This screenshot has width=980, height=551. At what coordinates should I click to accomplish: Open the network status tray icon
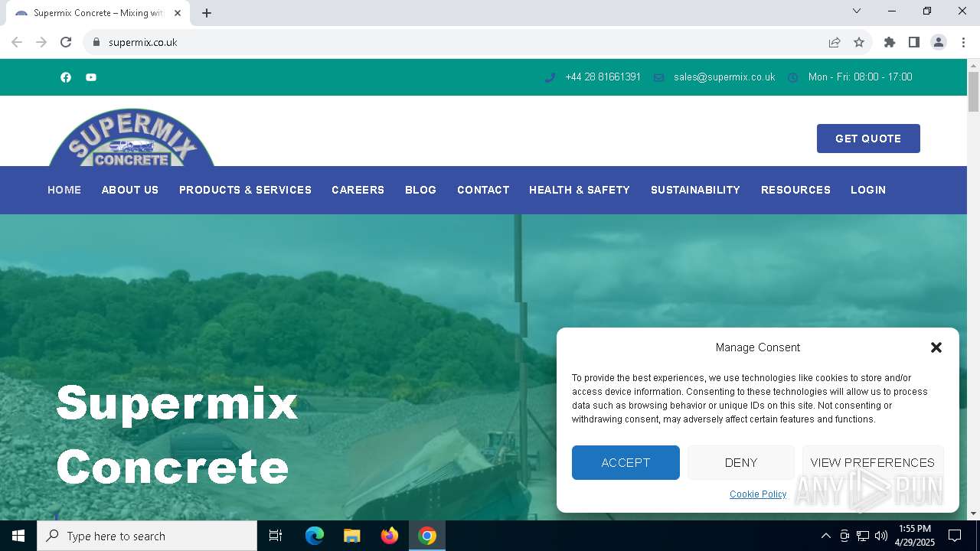[x=863, y=536]
